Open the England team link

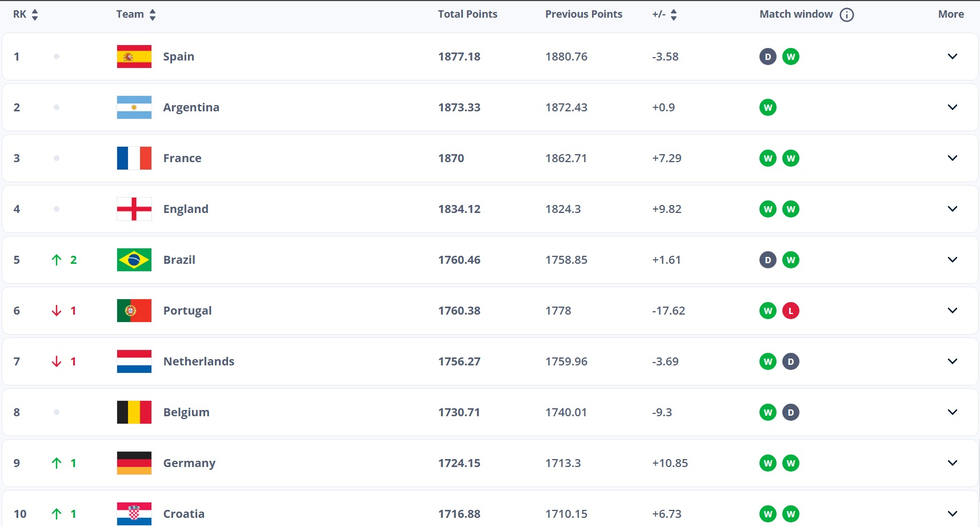[186, 209]
